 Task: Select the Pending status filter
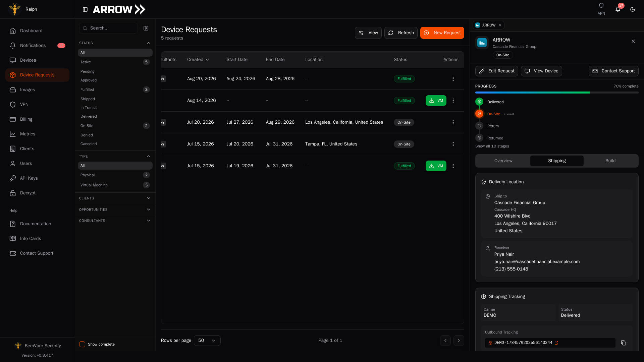[x=115, y=71]
